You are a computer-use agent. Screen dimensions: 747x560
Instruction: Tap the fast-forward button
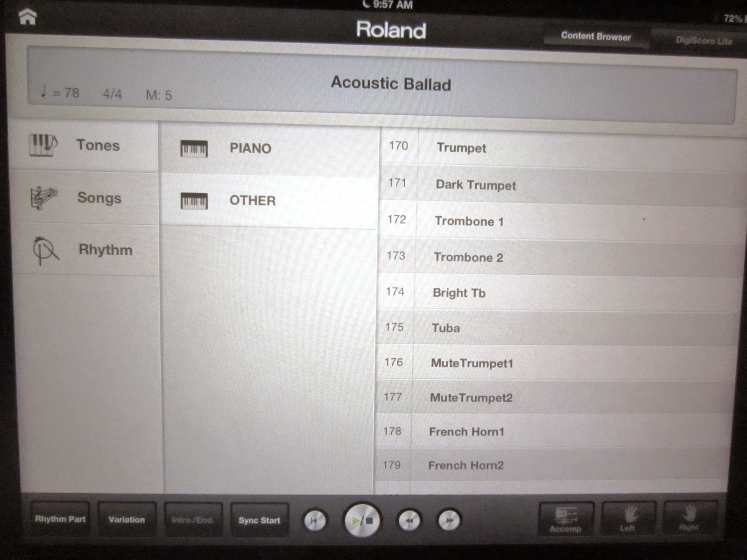coord(449,520)
